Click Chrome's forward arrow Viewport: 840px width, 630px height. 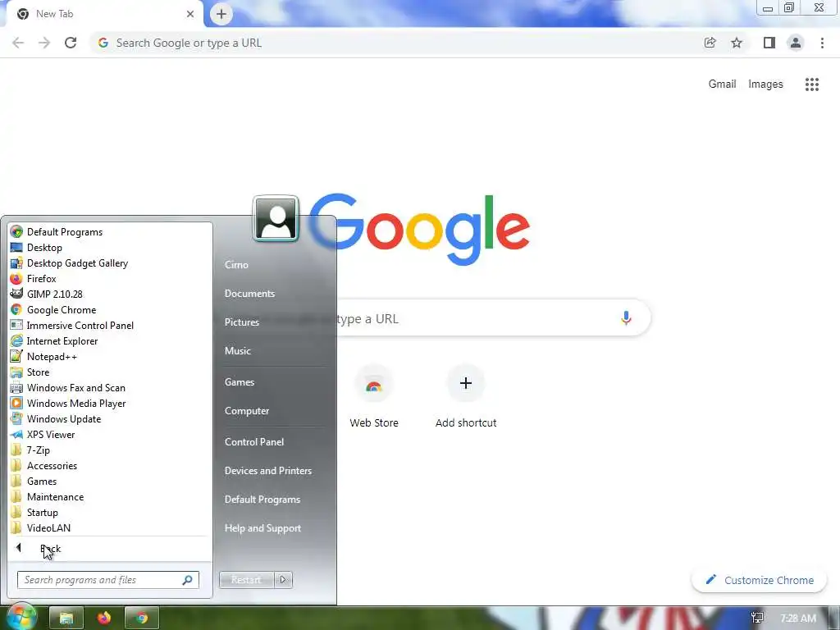pyautogui.click(x=44, y=43)
